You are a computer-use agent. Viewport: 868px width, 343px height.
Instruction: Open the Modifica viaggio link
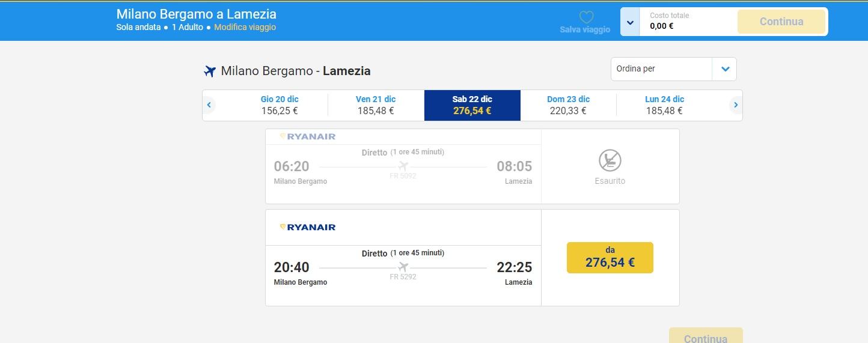[x=245, y=27]
